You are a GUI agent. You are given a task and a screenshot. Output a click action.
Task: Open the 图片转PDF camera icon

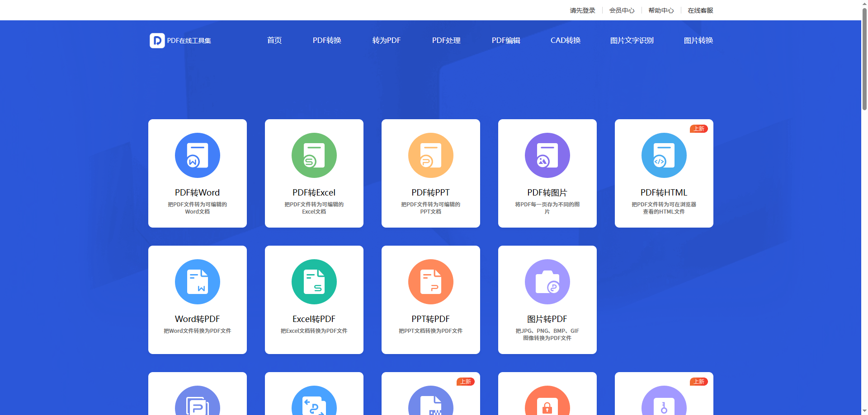tap(547, 282)
